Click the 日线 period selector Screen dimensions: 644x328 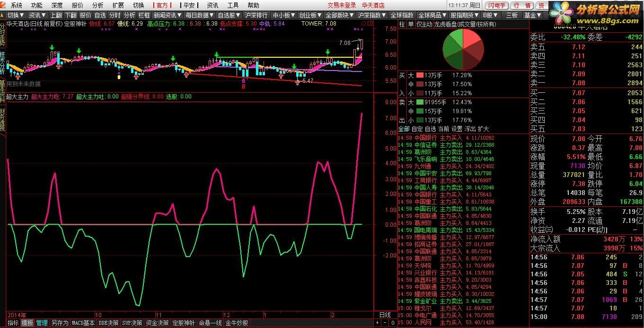(x=385, y=315)
